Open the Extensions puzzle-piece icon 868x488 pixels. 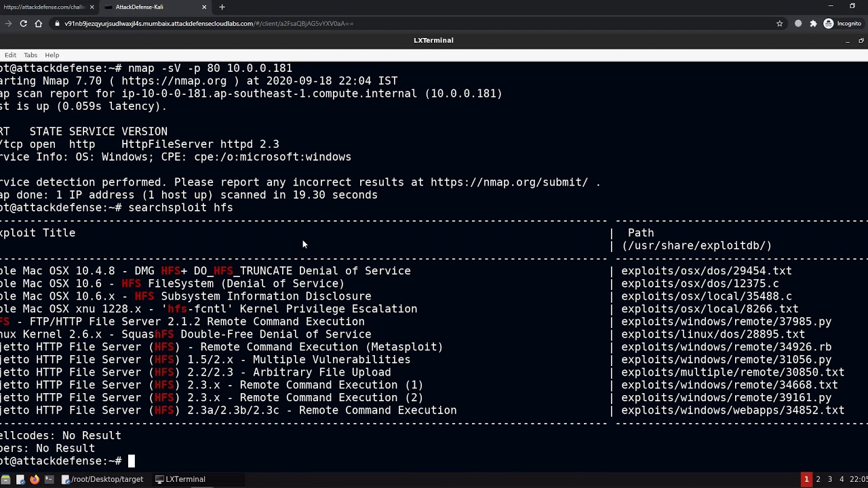point(813,24)
